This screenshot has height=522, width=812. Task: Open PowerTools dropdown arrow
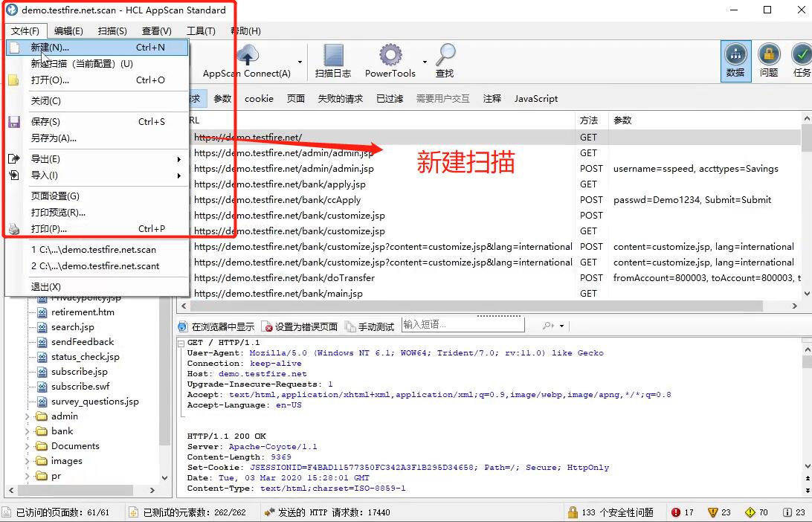point(425,62)
